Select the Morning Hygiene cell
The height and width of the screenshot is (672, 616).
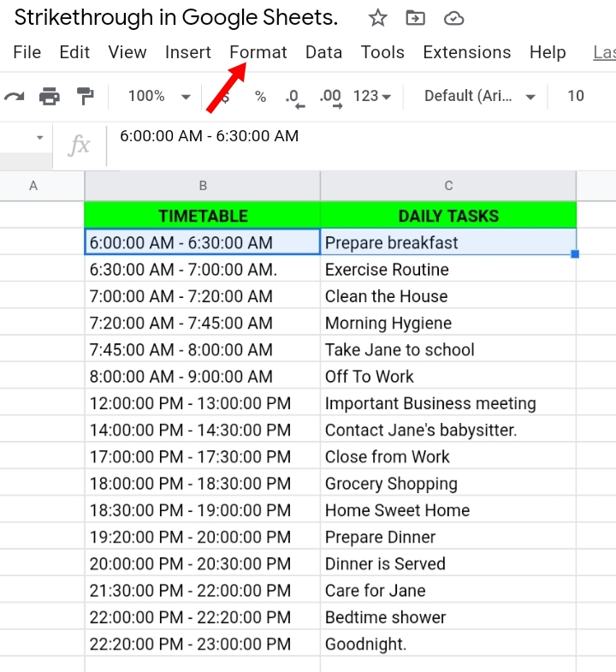tap(448, 323)
